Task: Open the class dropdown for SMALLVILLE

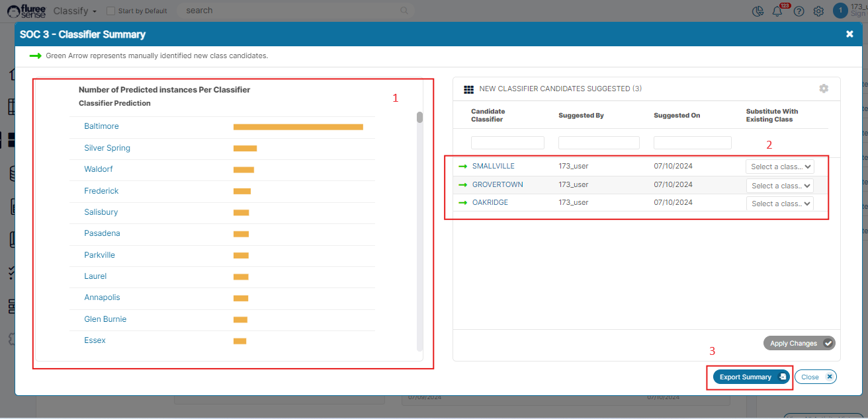Action: tap(779, 167)
